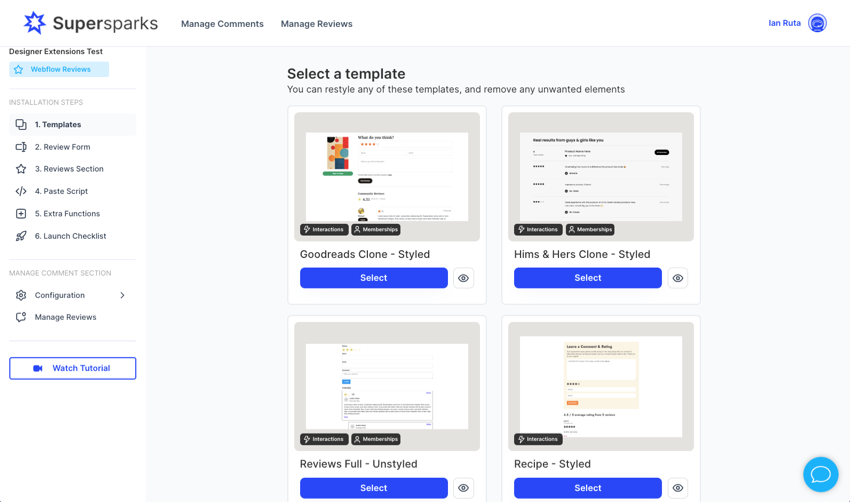Click Memberships tag on Goodreads Clone card
Screen dimensions: 850x502
[x=376, y=229]
